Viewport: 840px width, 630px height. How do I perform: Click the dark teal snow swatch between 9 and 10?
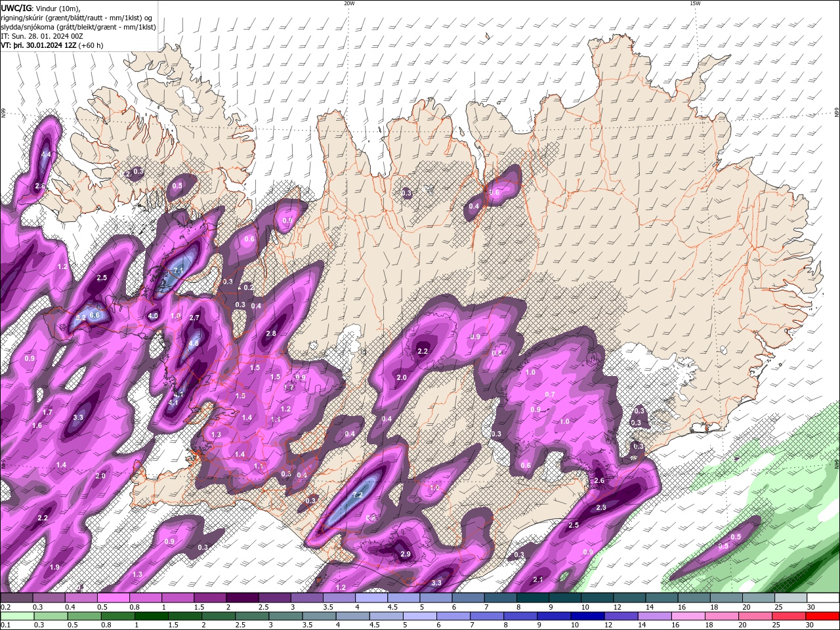tap(565, 598)
